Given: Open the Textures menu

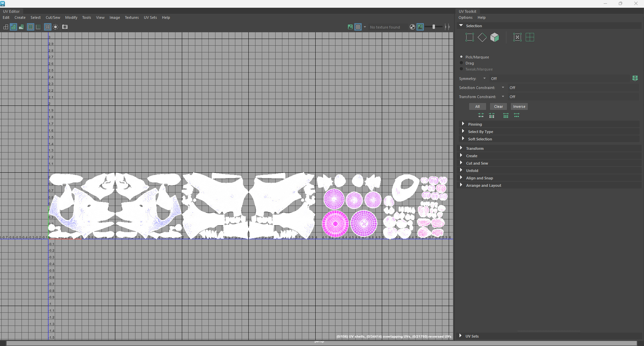Looking at the screenshot, I should [132, 17].
